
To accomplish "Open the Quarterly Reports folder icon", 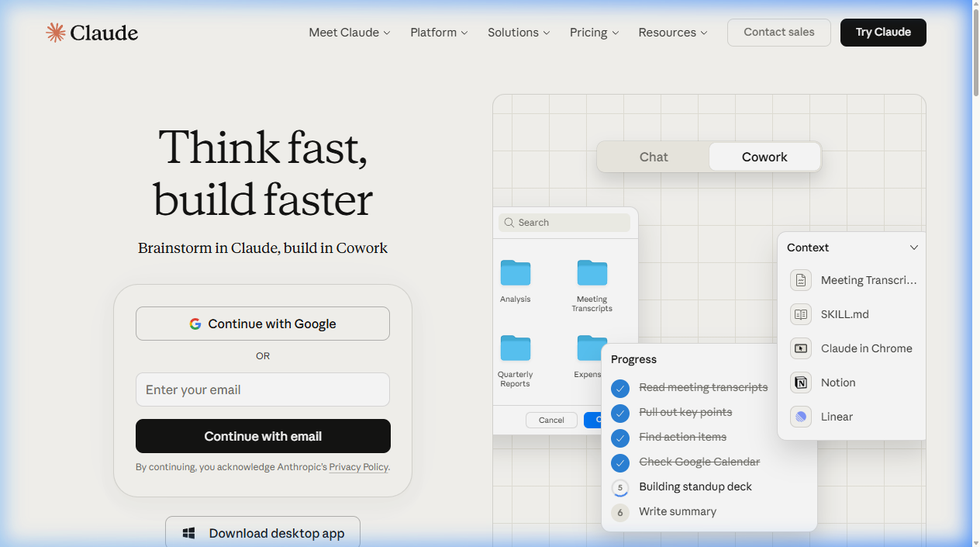I will point(516,348).
